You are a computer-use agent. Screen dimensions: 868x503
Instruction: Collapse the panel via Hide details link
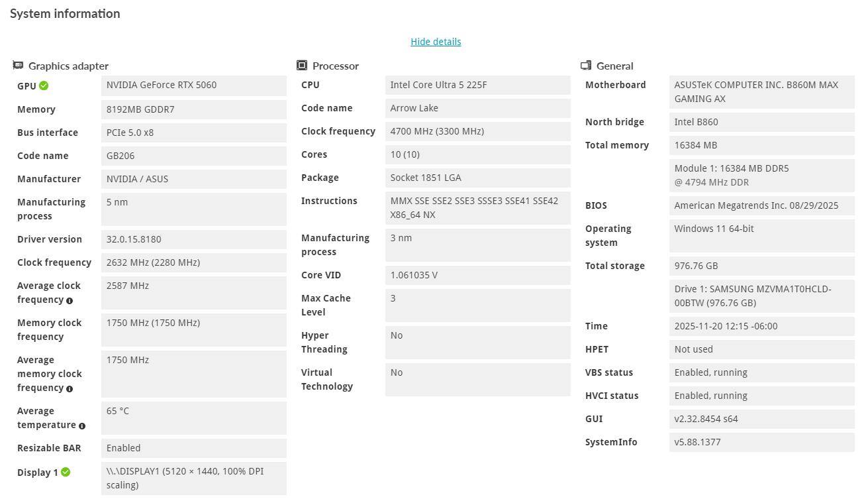436,42
